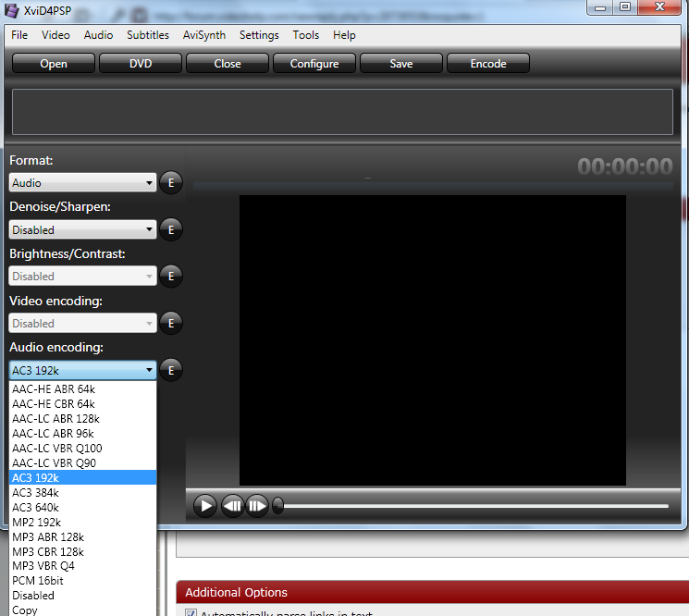
Task: Open the Audio menu
Action: click(x=98, y=35)
